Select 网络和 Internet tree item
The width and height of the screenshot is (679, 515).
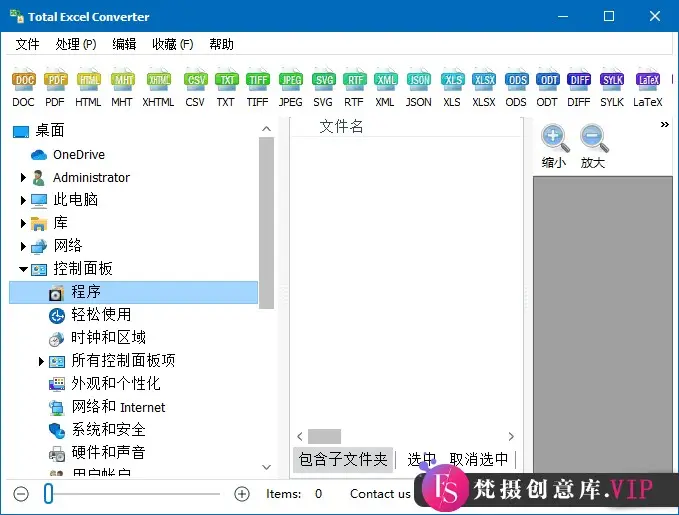(118, 407)
